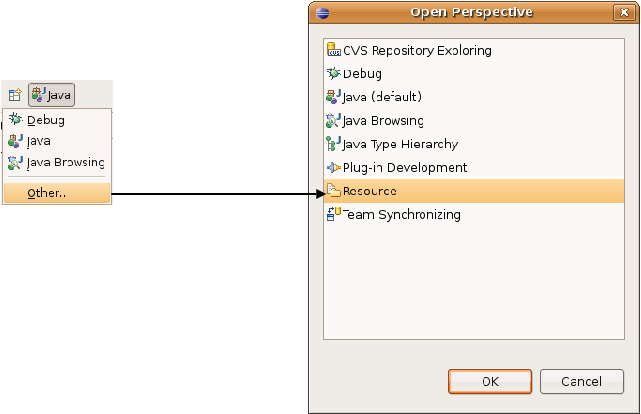Click the Open Perspective toolbar icon
Viewport: 641px width, 414px height.
point(15,95)
